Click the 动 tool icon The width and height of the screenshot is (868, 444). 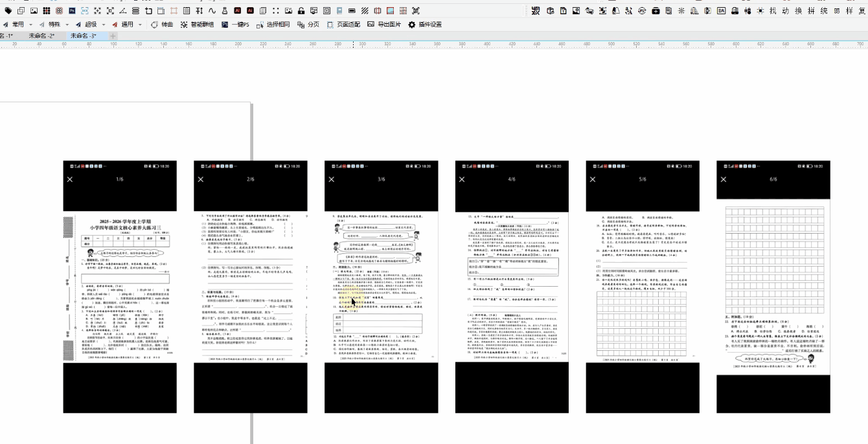click(x=785, y=11)
